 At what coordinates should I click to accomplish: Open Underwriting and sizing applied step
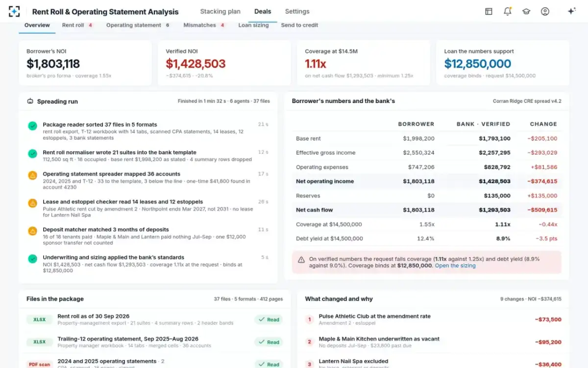[x=148, y=264]
